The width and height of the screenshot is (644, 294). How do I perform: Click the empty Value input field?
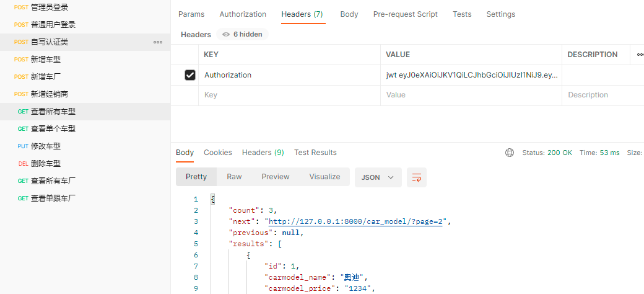pos(471,95)
